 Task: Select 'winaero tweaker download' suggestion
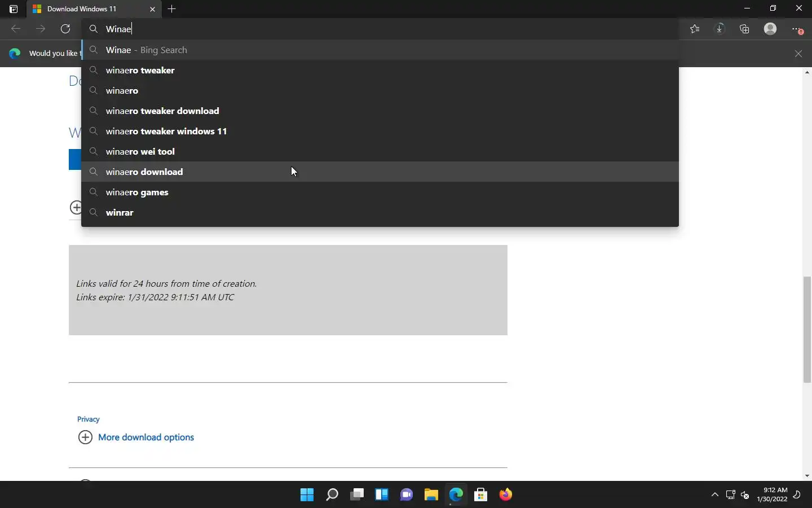click(x=380, y=111)
